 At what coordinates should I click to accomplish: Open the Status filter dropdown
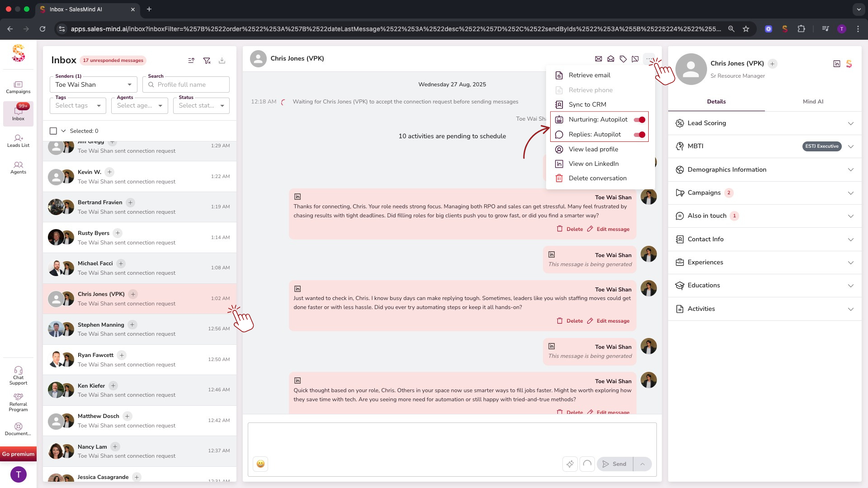[201, 106]
